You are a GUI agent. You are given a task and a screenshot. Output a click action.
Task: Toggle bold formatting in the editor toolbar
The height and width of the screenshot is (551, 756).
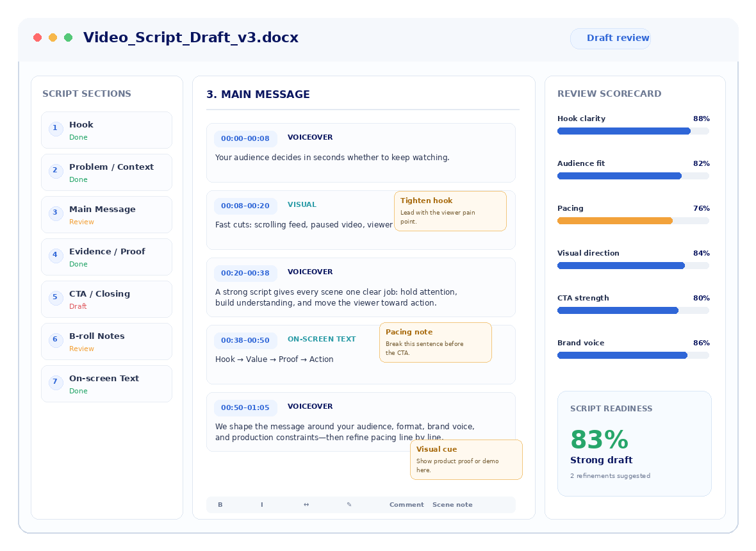[x=220, y=505]
